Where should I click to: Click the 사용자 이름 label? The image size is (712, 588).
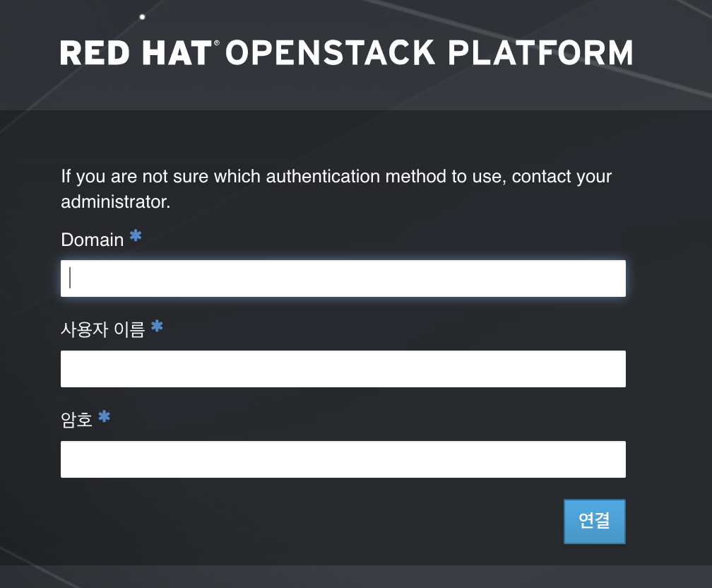[x=102, y=329]
